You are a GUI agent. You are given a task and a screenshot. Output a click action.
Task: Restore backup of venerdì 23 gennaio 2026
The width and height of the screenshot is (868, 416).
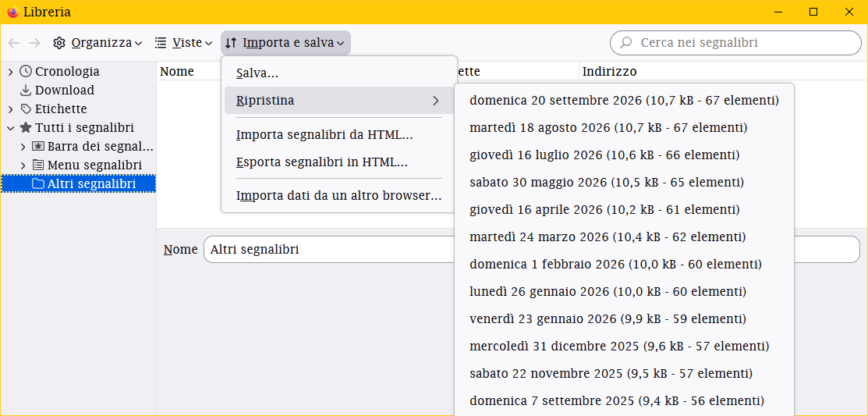pos(624,319)
